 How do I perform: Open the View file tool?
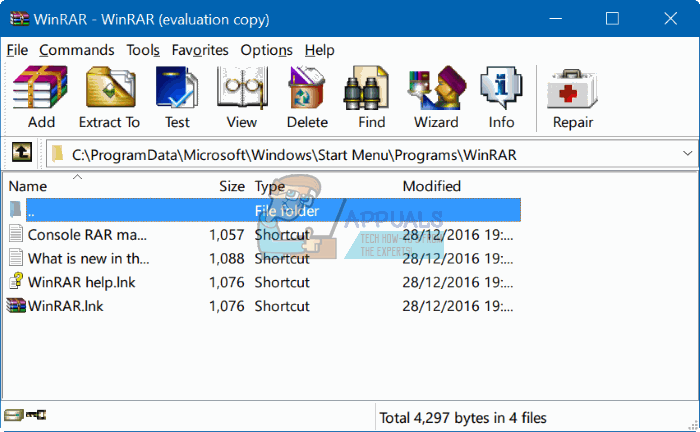(x=242, y=87)
